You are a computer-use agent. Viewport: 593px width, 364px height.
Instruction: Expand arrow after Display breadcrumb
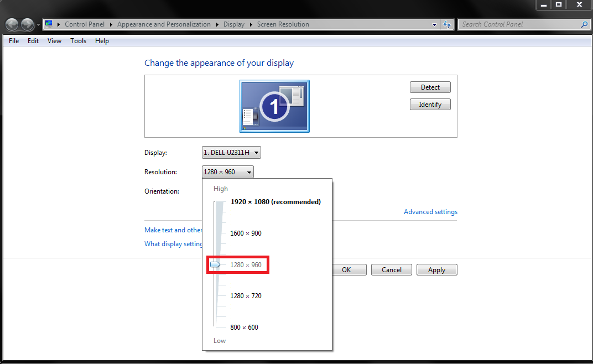pos(251,24)
